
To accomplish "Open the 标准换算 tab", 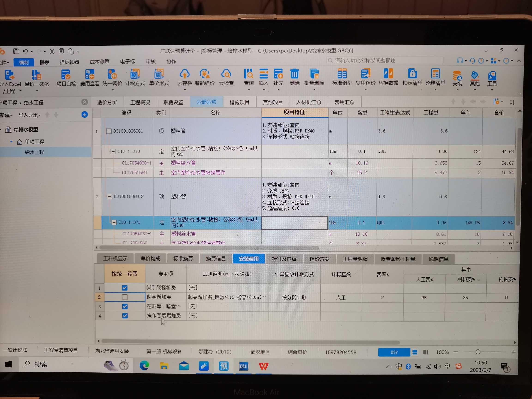I will (183, 259).
